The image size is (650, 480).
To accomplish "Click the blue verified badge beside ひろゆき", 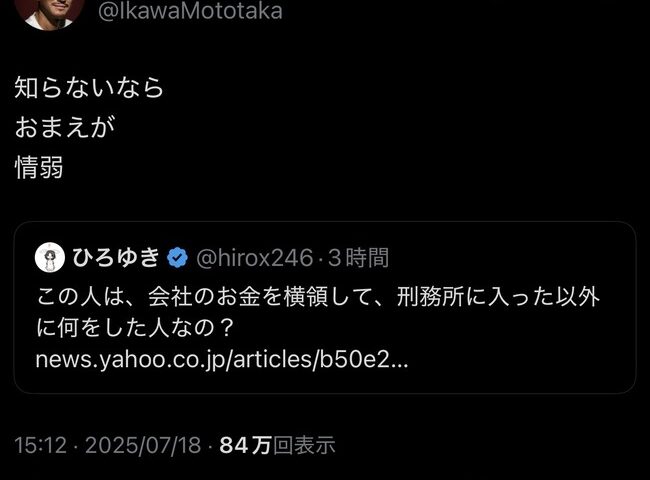I will pos(178,258).
